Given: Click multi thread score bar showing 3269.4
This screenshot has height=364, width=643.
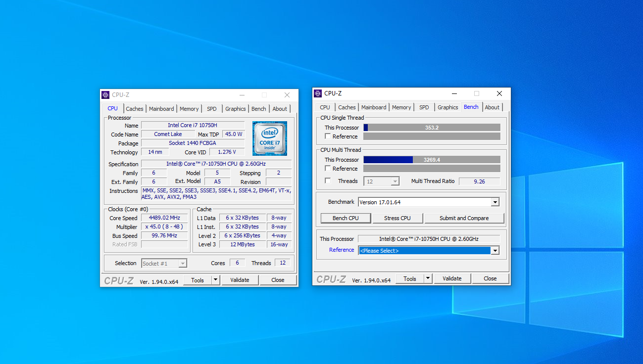Looking at the screenshot, I should pyautogui.click(x=432, y=160).
